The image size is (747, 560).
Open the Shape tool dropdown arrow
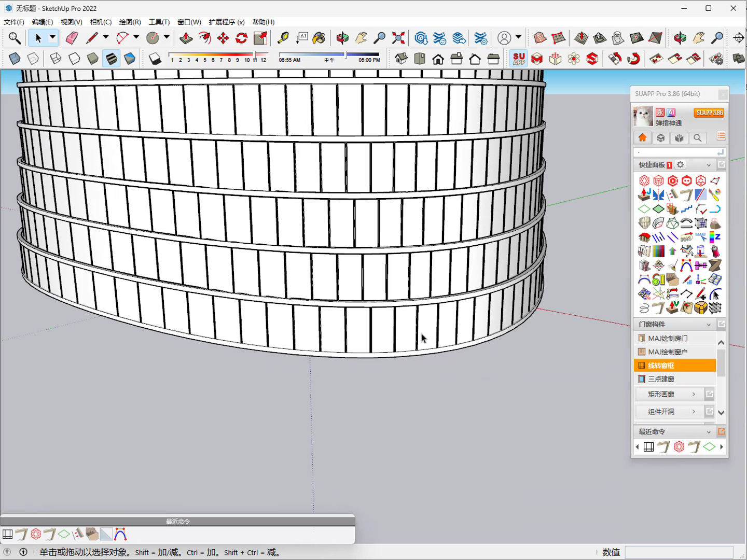tap(167, 37)
